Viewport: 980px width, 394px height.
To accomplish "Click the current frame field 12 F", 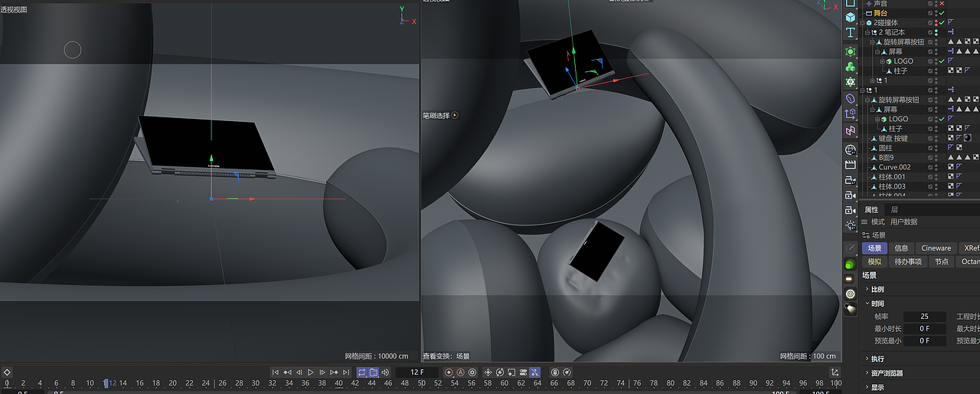I will coord(416,373).
